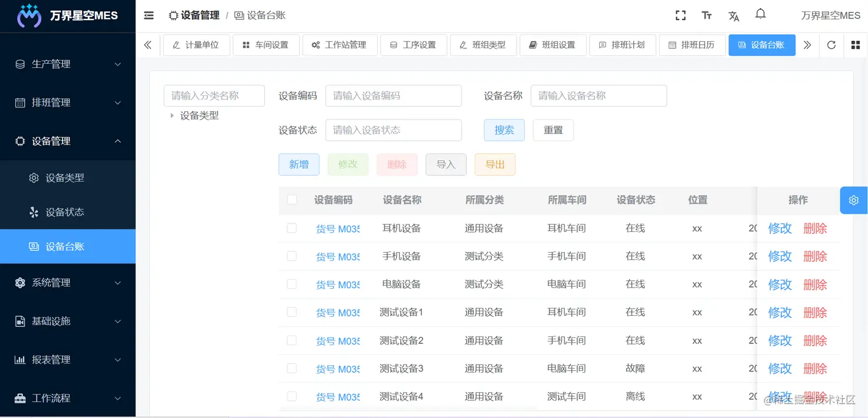Viewport: 868px width, 418px height.
Task: Tick the checkbox on the 测试设备3 row
Action: tap(292, 368)
